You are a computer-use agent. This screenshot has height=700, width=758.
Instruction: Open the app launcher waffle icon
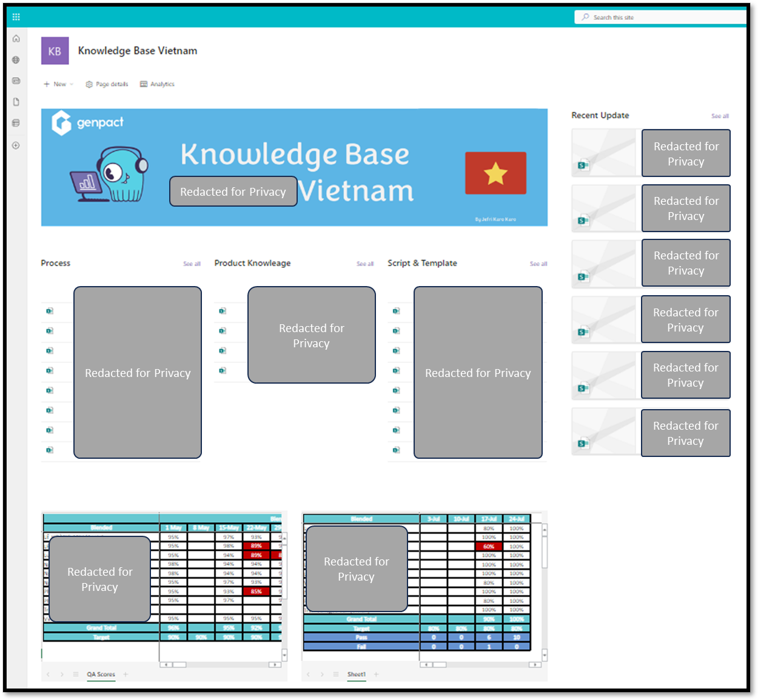(16, 17)
